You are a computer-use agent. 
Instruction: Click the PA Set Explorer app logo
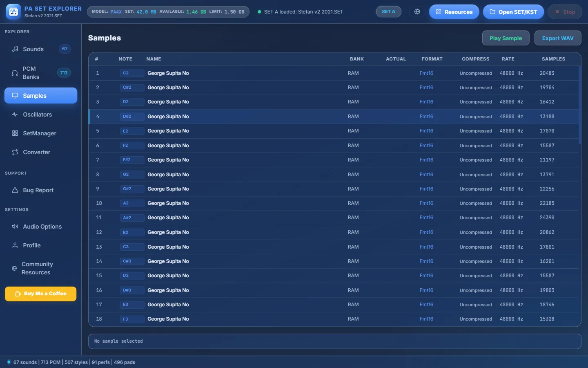tap(13, 12)
